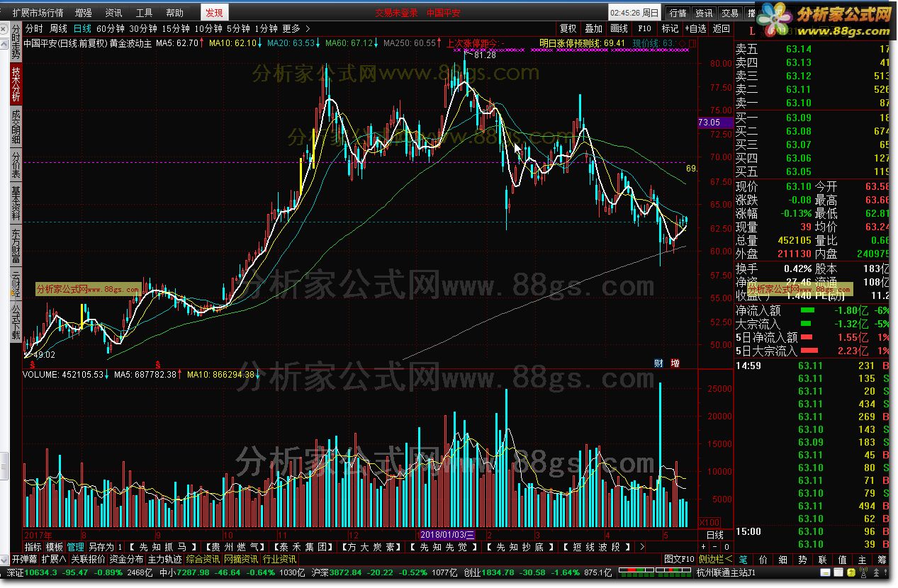Select the 价 price tab in sidebar
The width and height of the screenshot is (898, 588).
click(763, 560)
